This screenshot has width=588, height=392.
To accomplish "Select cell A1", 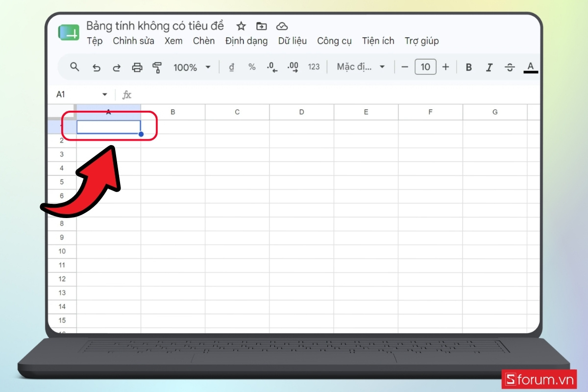I will coord(109,127).
